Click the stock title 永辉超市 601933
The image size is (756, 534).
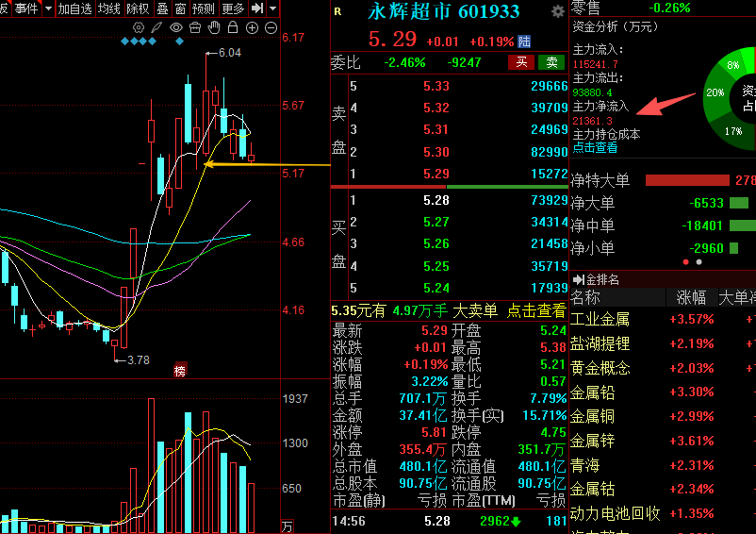pos(444,11)
